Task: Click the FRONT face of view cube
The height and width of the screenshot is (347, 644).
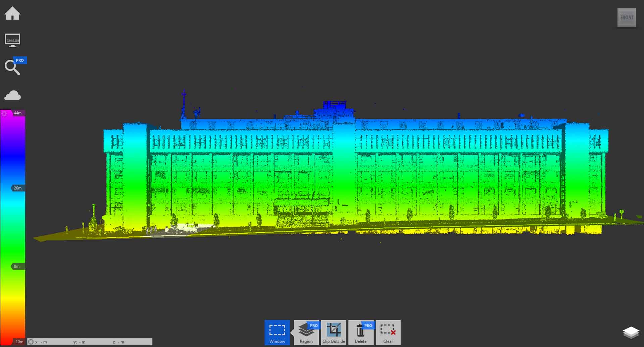Action: click(x=627, y=17)
